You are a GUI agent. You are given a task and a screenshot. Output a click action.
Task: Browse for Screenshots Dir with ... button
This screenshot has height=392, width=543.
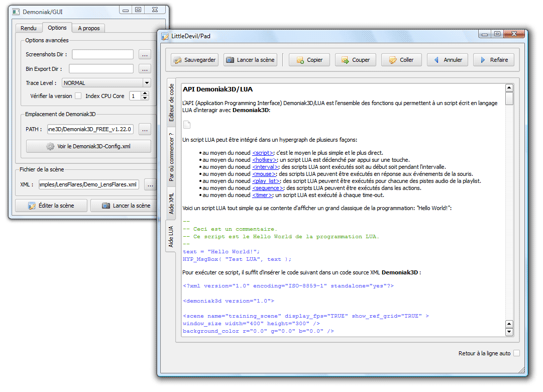click(145, 54)
